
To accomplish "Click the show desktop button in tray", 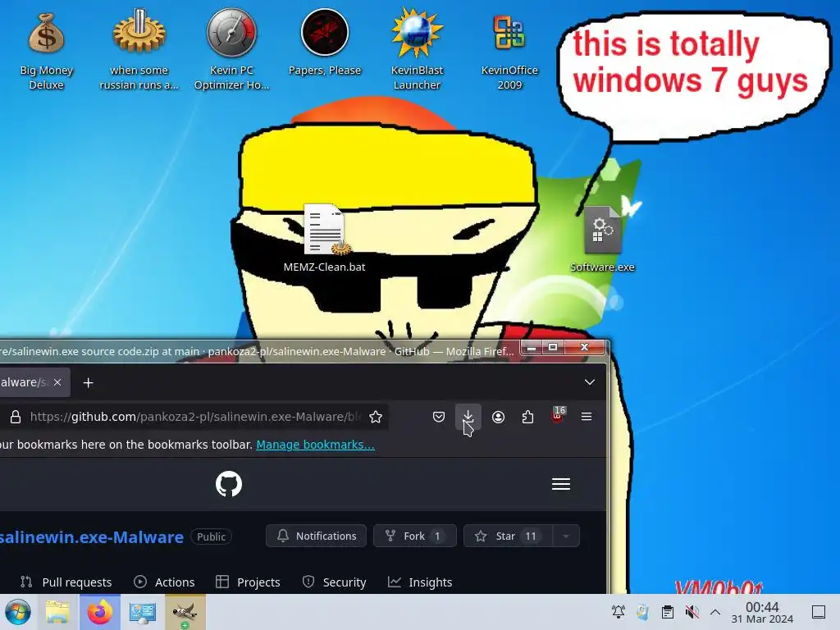I will pos(819,611).
